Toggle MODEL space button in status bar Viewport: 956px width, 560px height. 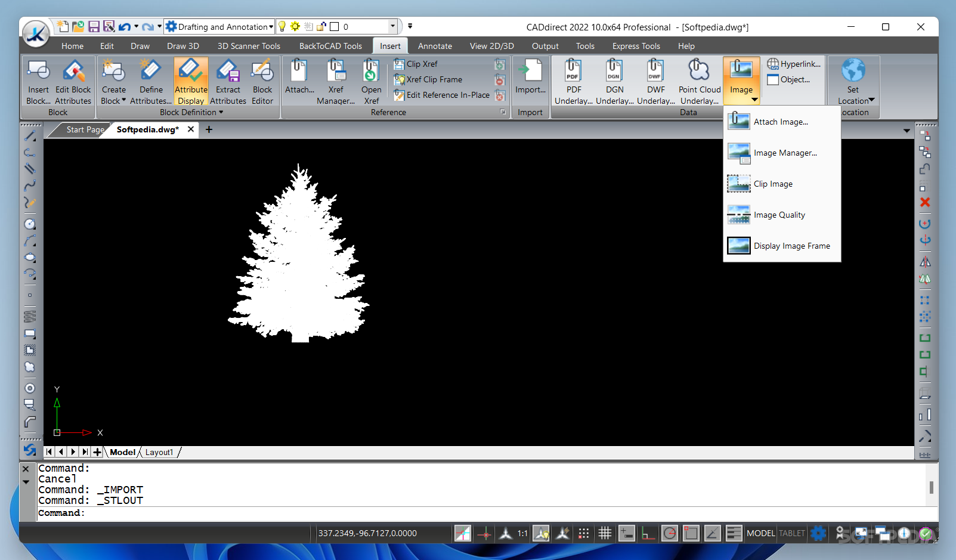click(761, 533)
